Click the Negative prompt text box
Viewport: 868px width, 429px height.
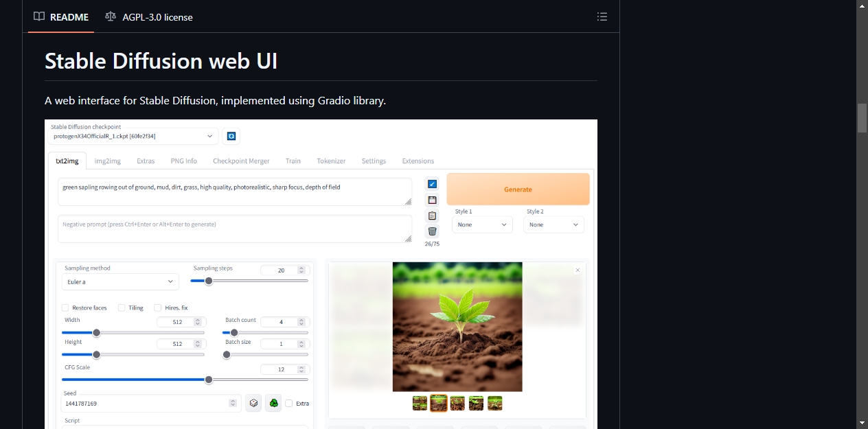[x=235, y=229]
